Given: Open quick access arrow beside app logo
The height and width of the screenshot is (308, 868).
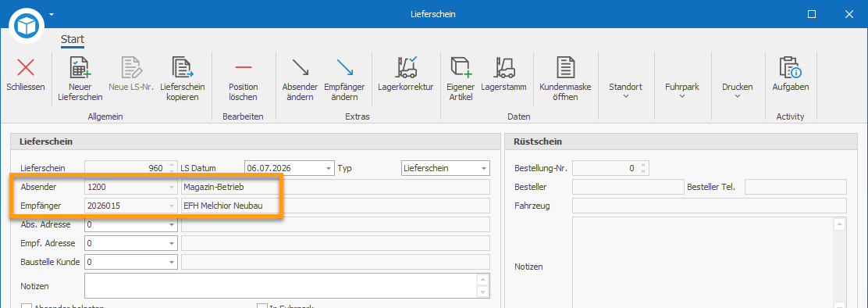Looking at the screenshot, I should tap(52, 14).
